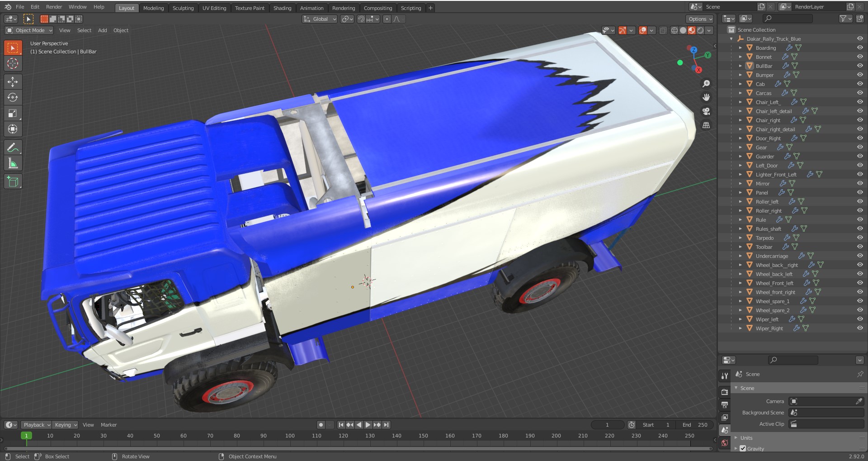Toggle the camera view icon

[706, 111]
